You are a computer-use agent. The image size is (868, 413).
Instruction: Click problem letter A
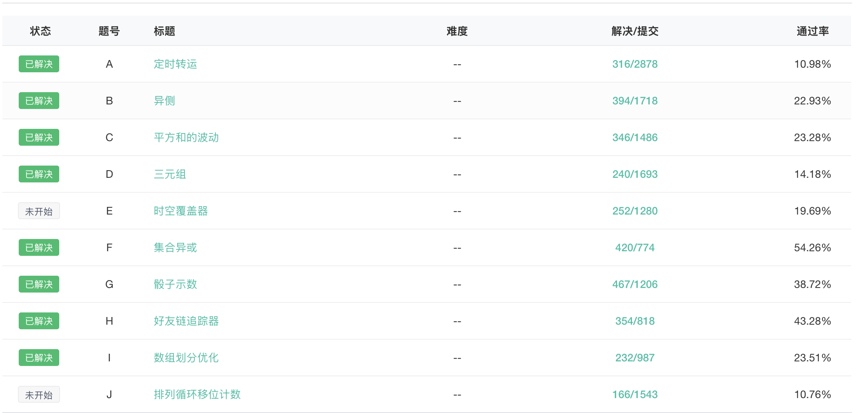point(109,64)
